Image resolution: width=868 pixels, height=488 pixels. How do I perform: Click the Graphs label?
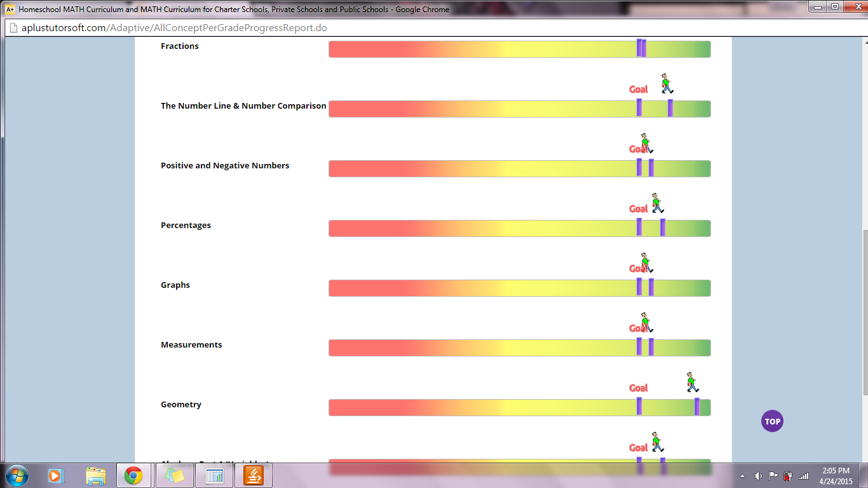point(175,285)
